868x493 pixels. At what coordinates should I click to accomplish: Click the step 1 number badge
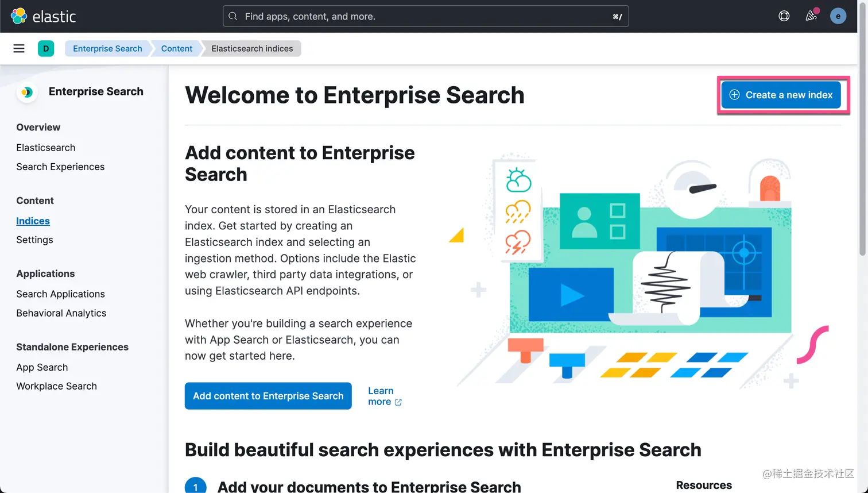196,486
